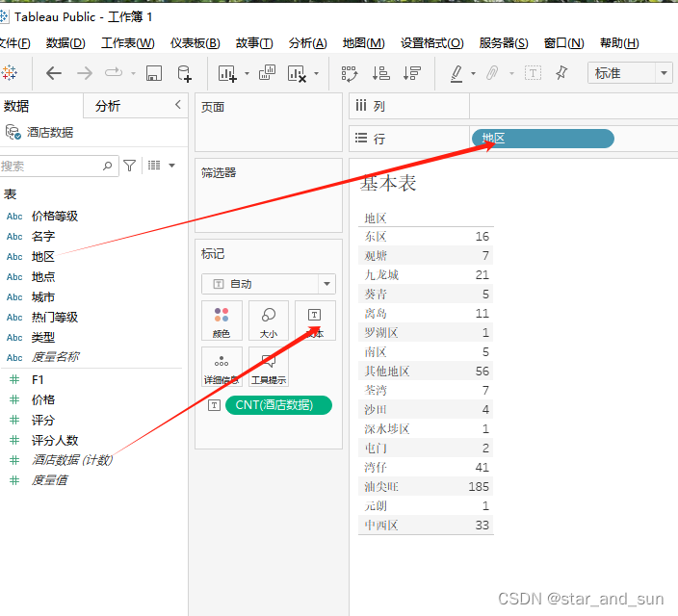Image resolution: width=678 pixels, height=616 pixels.
Task: Open the 故事(T) menu
Action: [254, 43]
